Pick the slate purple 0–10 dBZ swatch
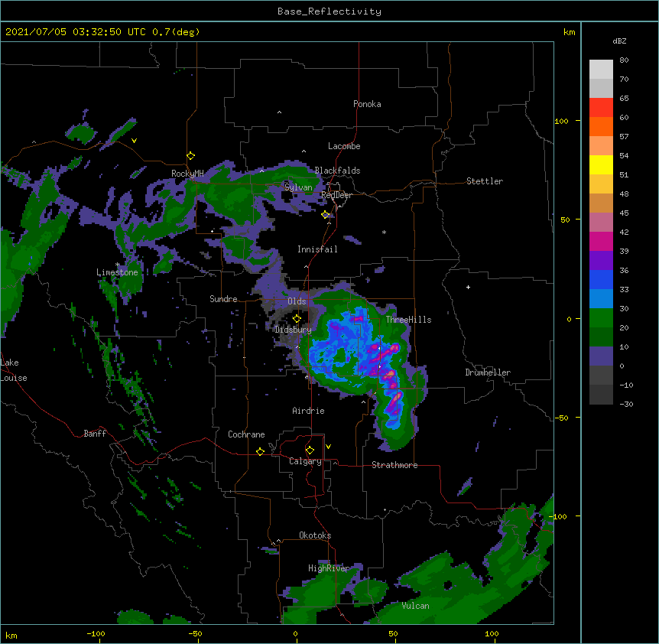The height and width of the screenshot is (644, 659). click(x=601, y=356)
